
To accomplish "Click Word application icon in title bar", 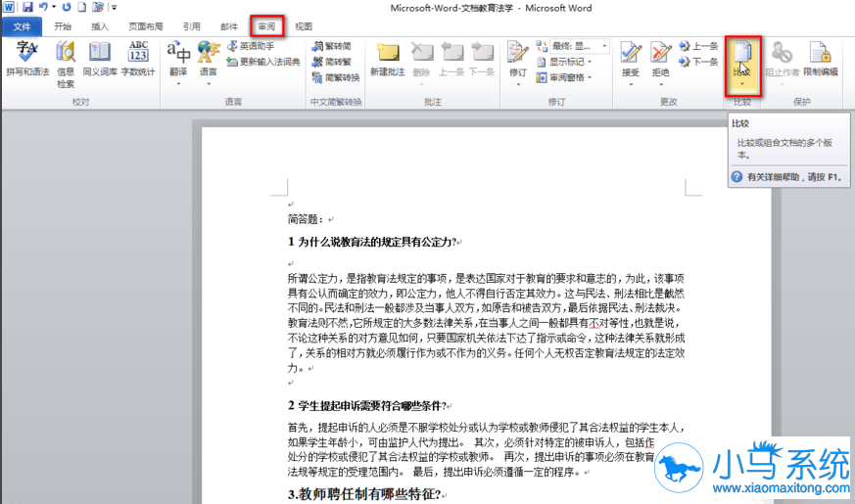I will 8,7.
